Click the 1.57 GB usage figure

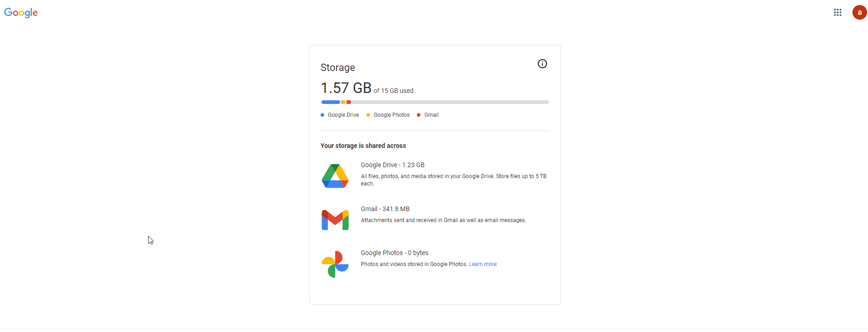pyautogui.click(x=346, y=88)
